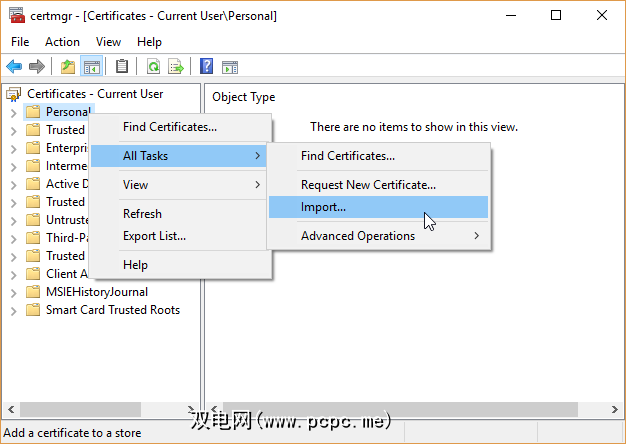Click the Active Directory folder icon in tree

pyautogui.click(x=33, y=184)
